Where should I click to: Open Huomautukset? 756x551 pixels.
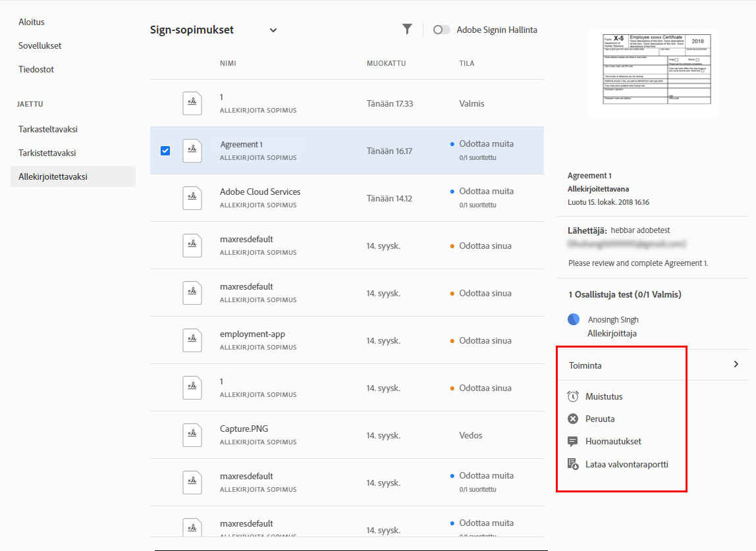click(613, 441)
